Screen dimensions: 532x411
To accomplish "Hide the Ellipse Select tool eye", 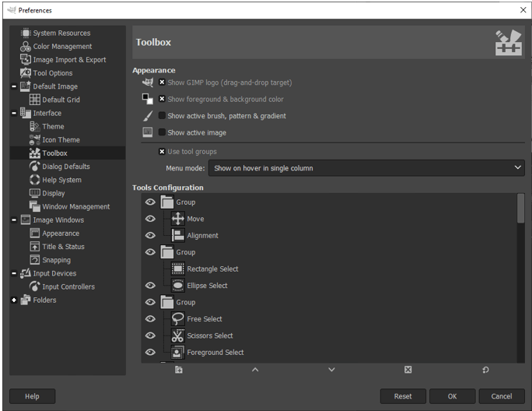I will [x=150, y=286].
